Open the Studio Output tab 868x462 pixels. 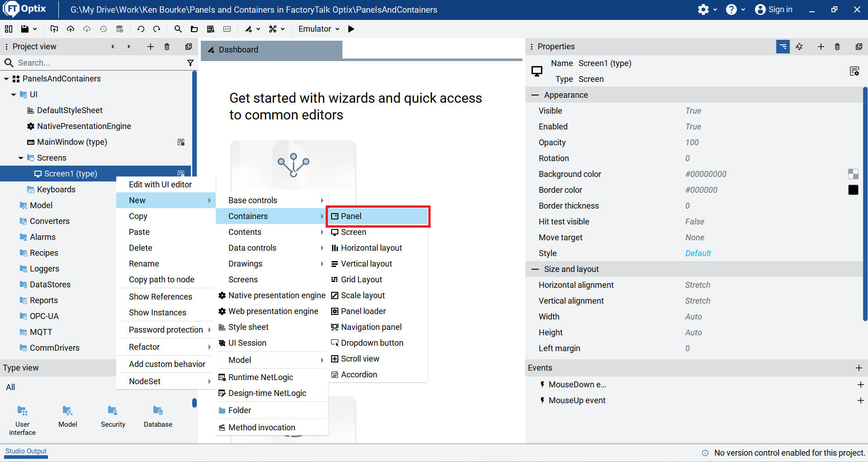(x=26, y=451)
